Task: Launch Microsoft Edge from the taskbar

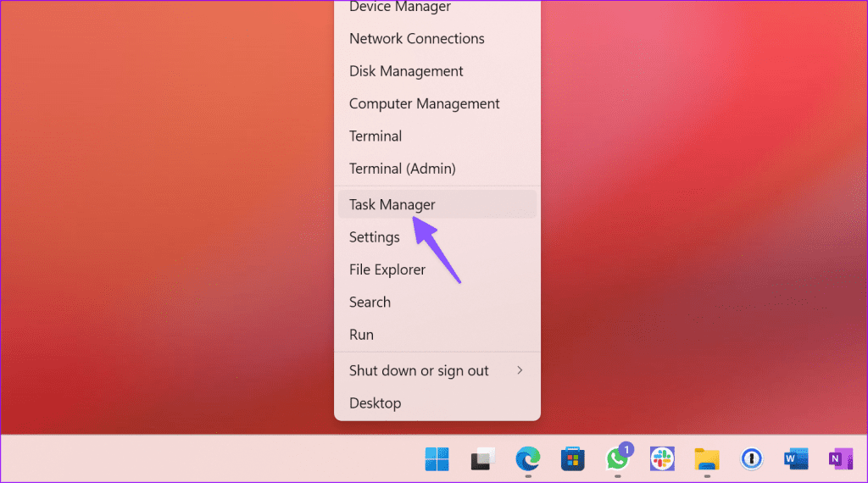Action: pyautogui.click(x=528, y=458)
